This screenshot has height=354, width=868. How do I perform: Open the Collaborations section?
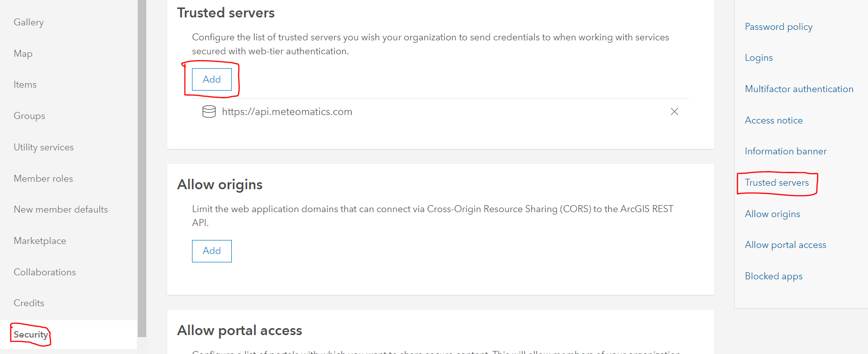pyautogui.click(x=44, y=272)
